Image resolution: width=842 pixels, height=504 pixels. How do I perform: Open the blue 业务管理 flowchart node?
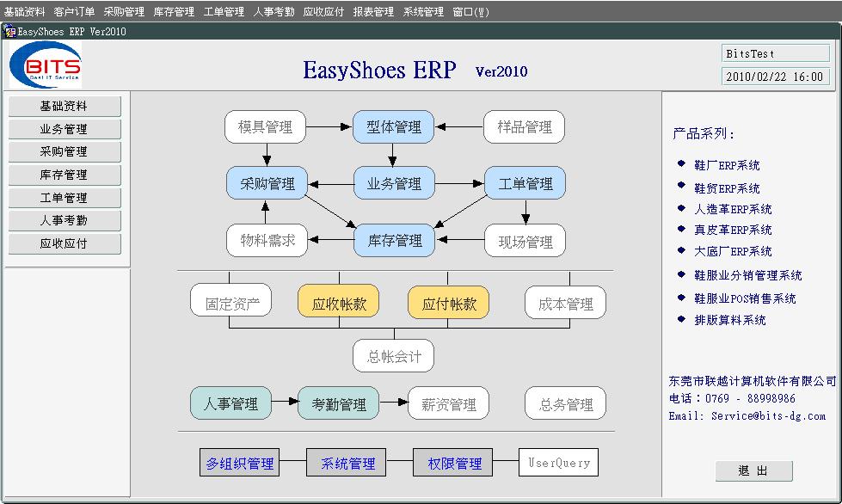[394, 183]
